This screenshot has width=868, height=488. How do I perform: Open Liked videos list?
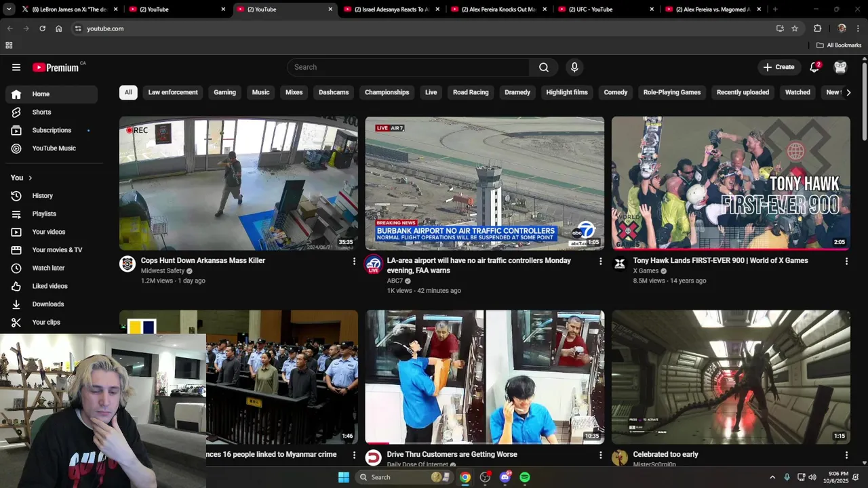click(52, 286)
